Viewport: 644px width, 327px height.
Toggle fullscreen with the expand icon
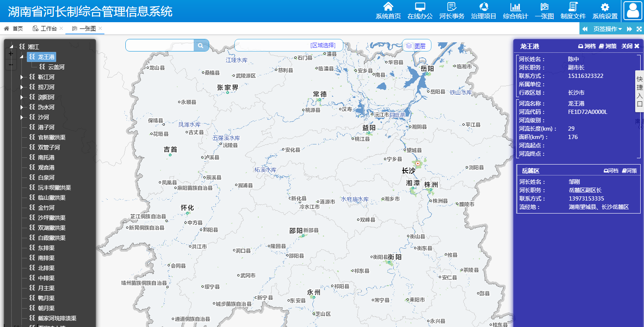pyautogui.click(x=639, y=29)
